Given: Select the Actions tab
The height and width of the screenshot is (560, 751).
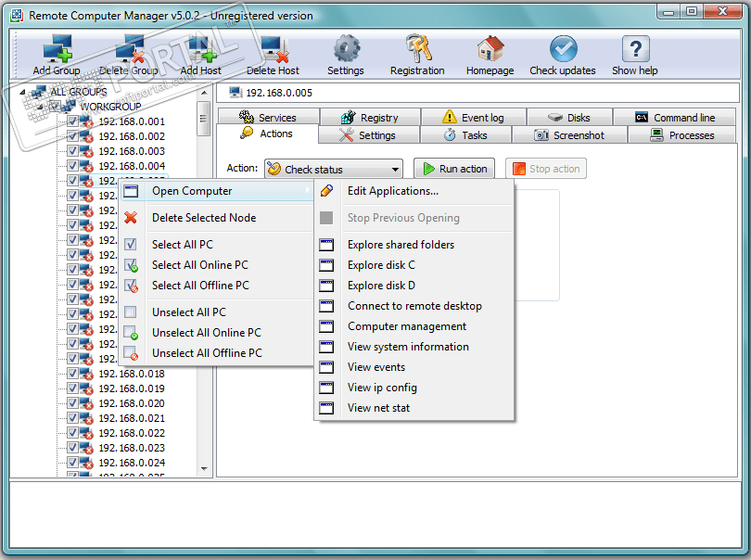Looking at the screenshot, I should pos(267,134).
